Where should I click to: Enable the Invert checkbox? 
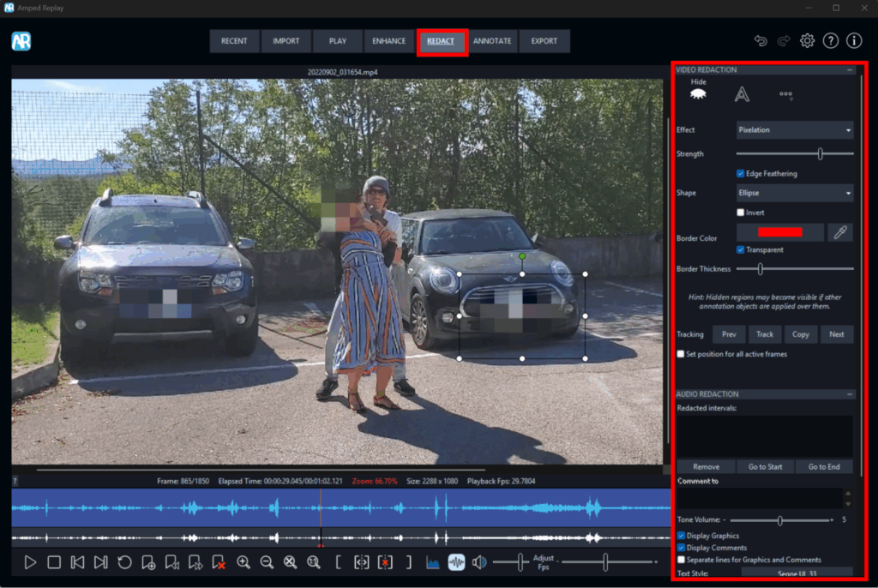pyautogui.click(x=741, y=213)
